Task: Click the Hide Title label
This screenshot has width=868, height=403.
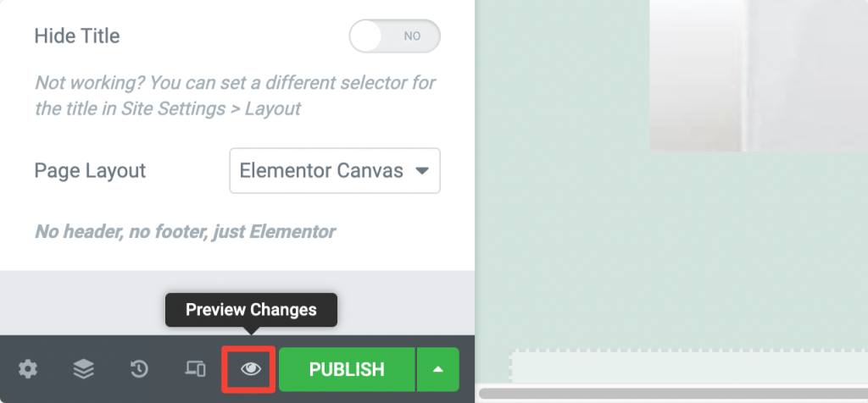Action: point(77,36)
